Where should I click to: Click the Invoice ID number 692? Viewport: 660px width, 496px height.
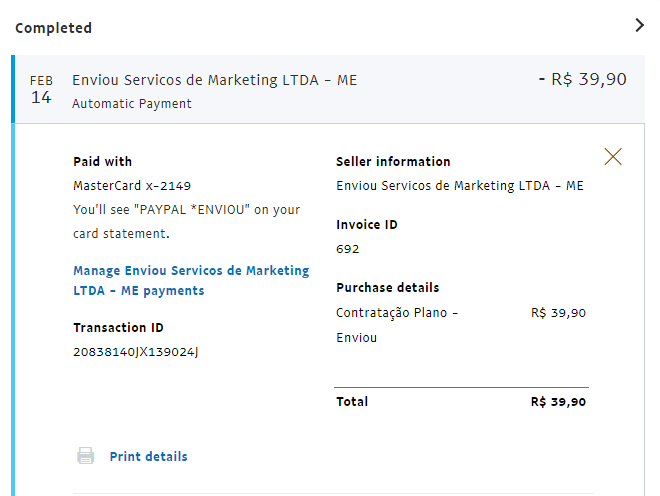point(348,249)
